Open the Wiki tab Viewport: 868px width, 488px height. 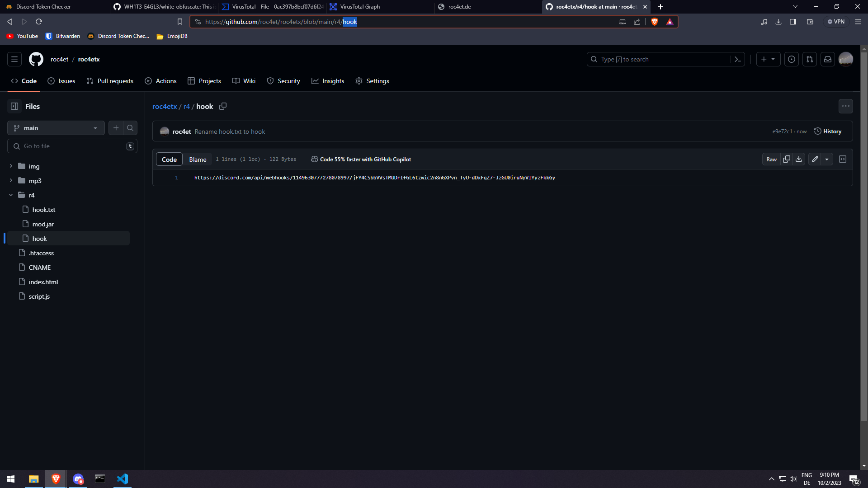244,81
